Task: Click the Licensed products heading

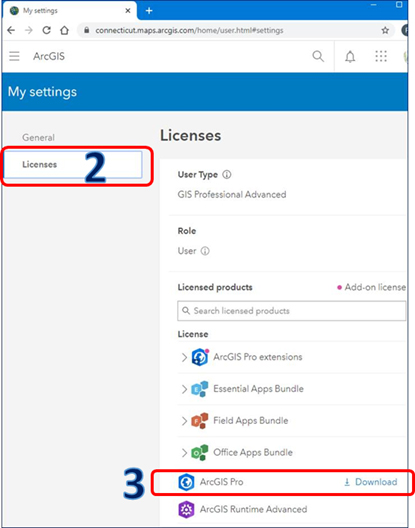Action: [215, 287]
